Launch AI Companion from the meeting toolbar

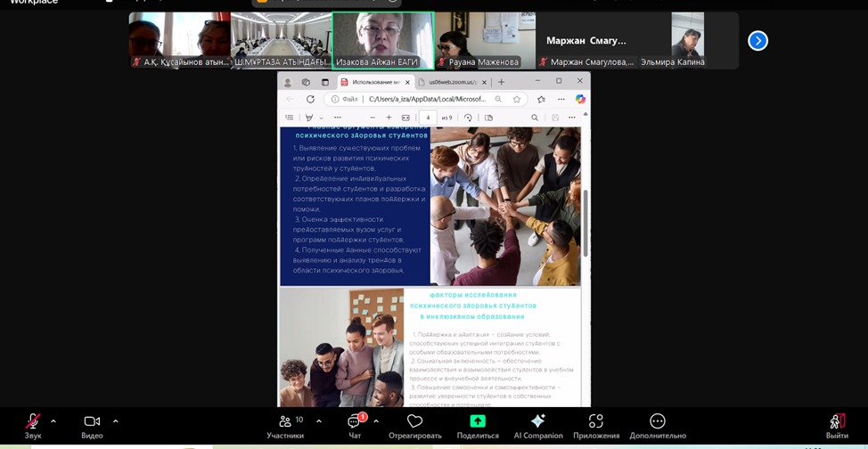click(x=537, y=424)
